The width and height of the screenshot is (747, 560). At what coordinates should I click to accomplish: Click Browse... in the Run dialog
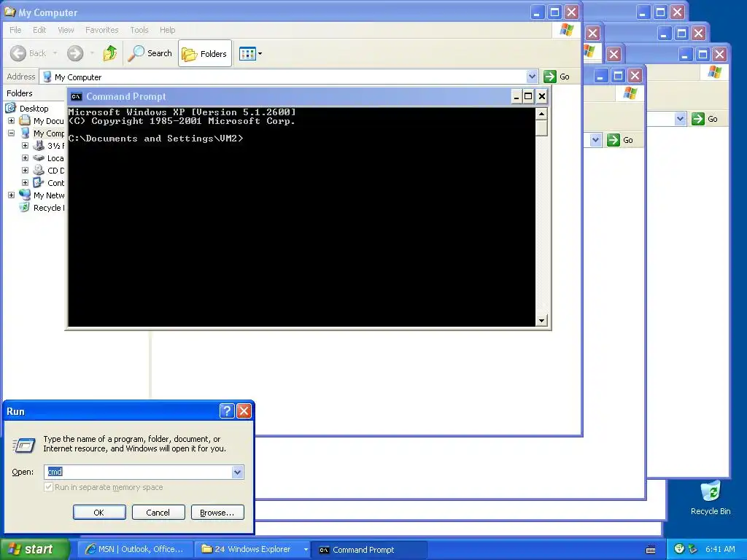coord(217,513)
